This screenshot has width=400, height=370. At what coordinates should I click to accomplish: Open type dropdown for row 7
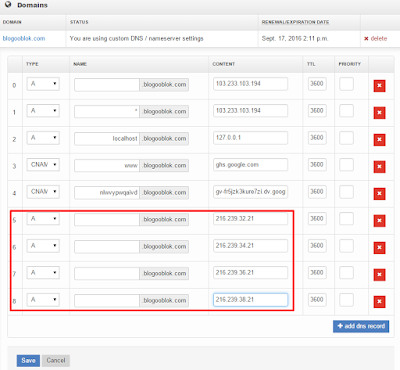(x=43, y=273)
